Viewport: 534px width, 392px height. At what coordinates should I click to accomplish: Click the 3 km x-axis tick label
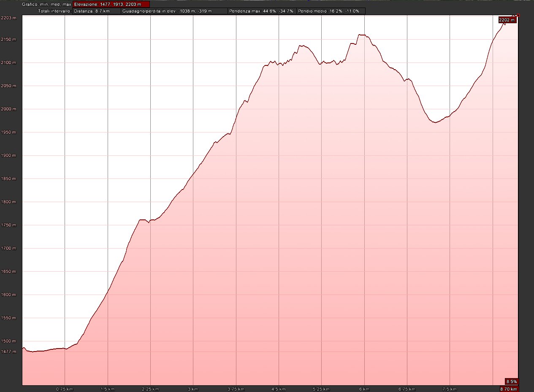click(x=193, y=389)
